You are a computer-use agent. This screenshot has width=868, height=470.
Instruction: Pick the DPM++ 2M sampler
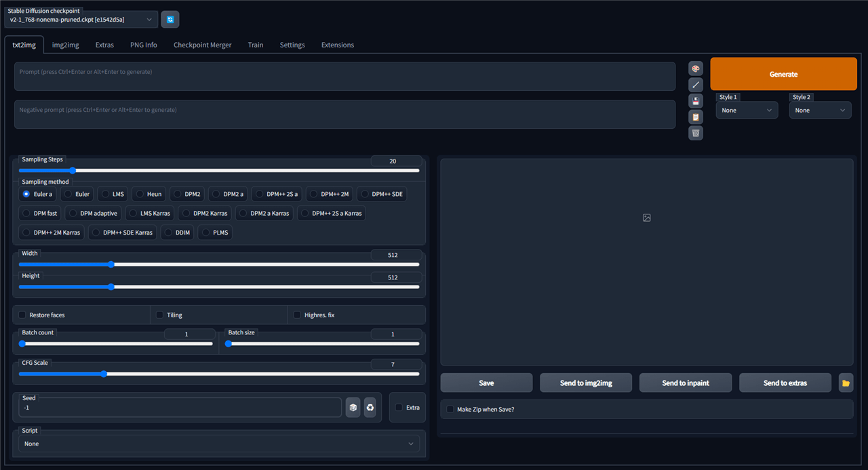(x=330, y=194)
